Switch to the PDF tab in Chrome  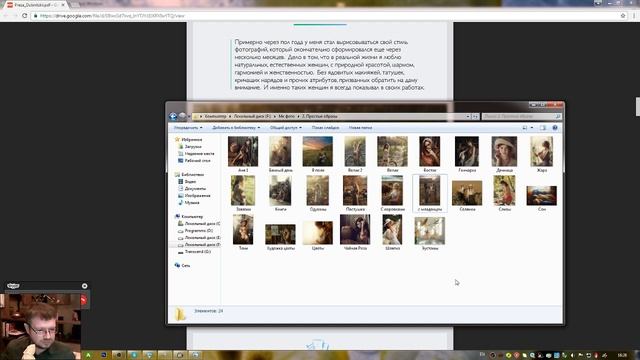tap(36, 5)
